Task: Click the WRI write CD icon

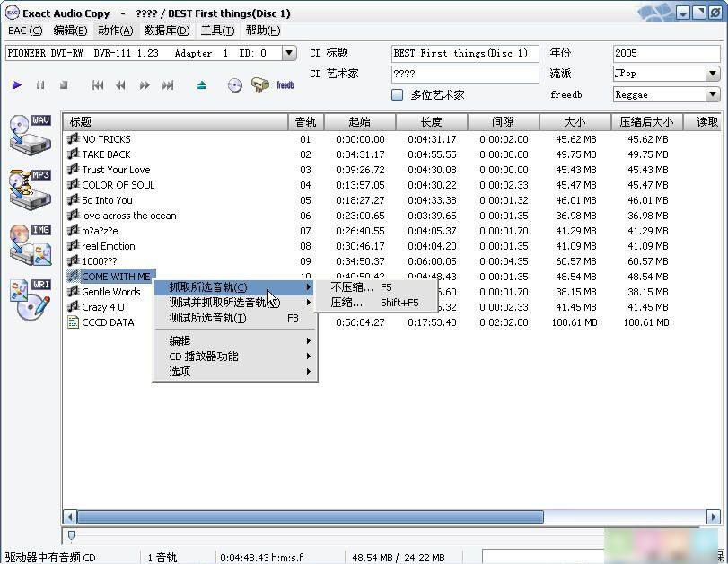Action: [x=31, y=300]
